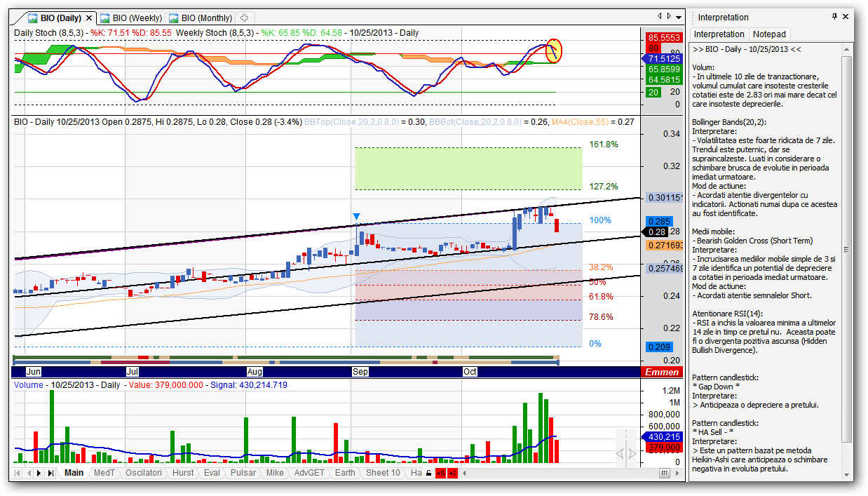This screenshot has width=868, height=496.
Task: Go to previous sheet tab
Action: pos(28,473)
